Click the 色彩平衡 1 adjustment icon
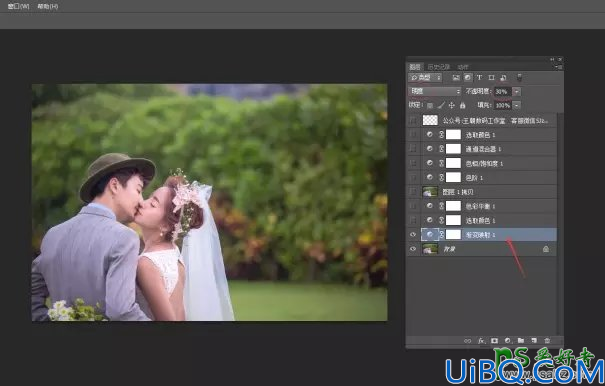This screenshot has height=386, width=605. click(x=429, y=206)
